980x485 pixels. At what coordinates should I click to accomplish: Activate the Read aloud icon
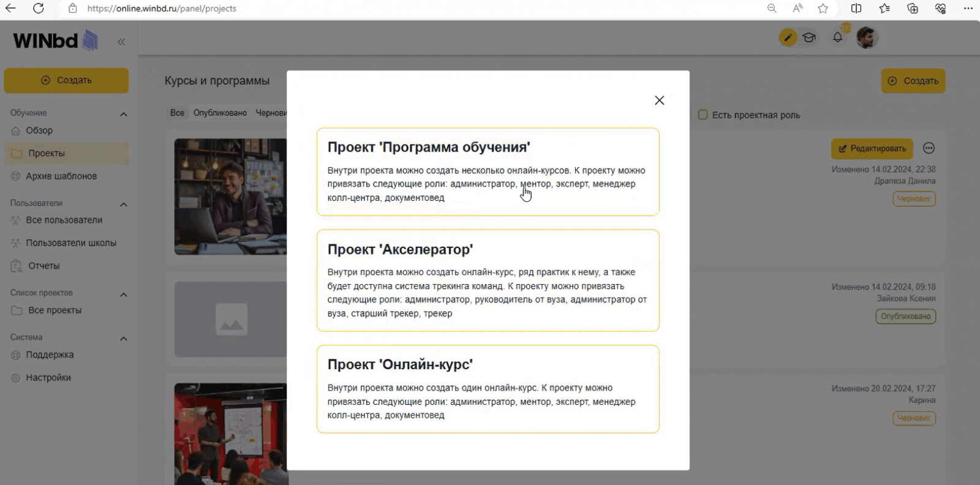click(x=797, y=9)
